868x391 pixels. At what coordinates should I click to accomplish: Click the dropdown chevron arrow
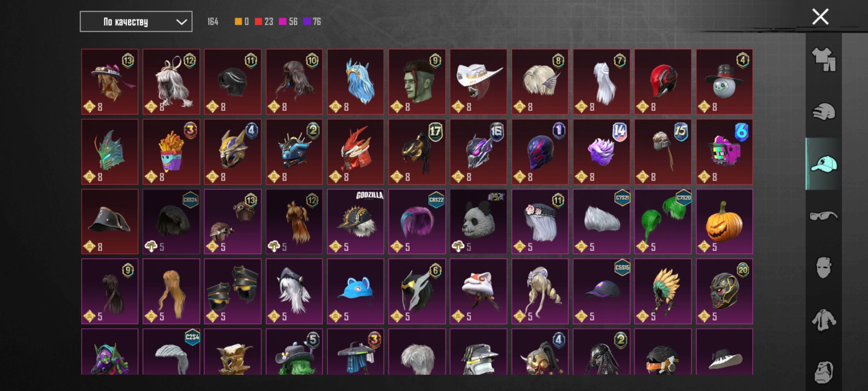point(181,22)
